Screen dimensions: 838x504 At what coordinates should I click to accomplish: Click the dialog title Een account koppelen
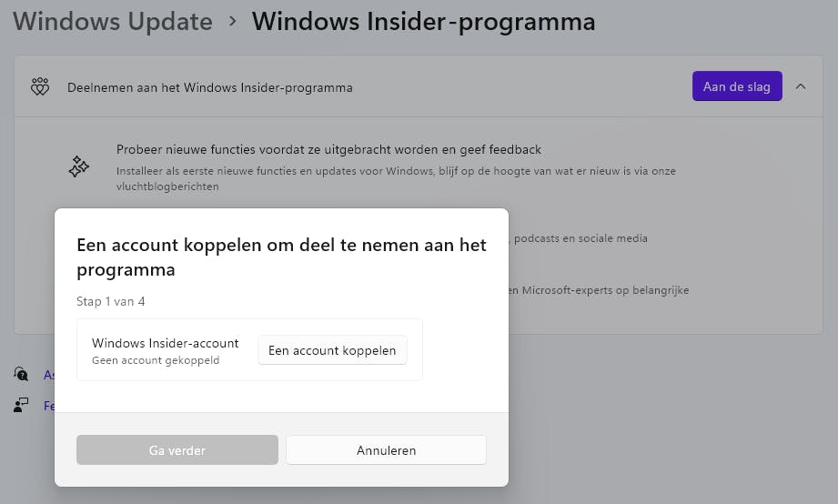coord(281,257)
